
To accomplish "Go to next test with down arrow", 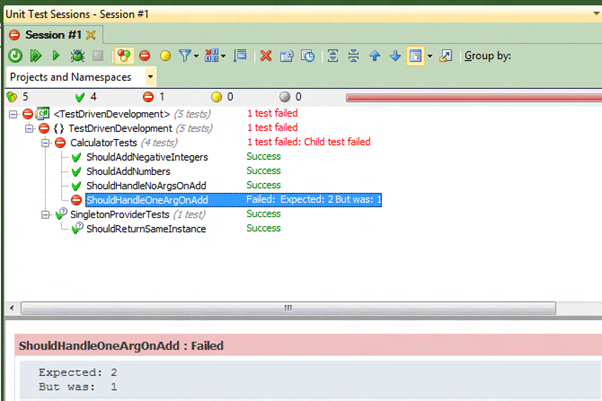I will (x=395, y=56).
